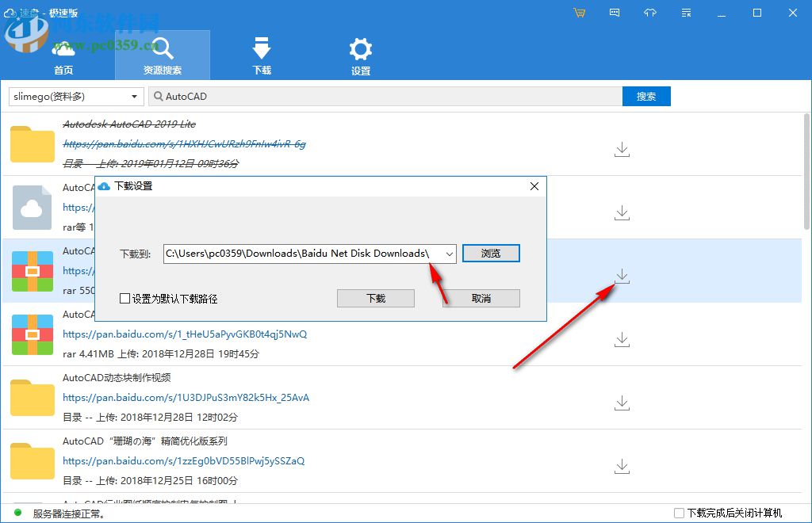Image resolution: width=812 pixels, height=523 pixels.
Task: Open the menu list icon in title bar
Action: pyautogui.click(x=686, y=13)
